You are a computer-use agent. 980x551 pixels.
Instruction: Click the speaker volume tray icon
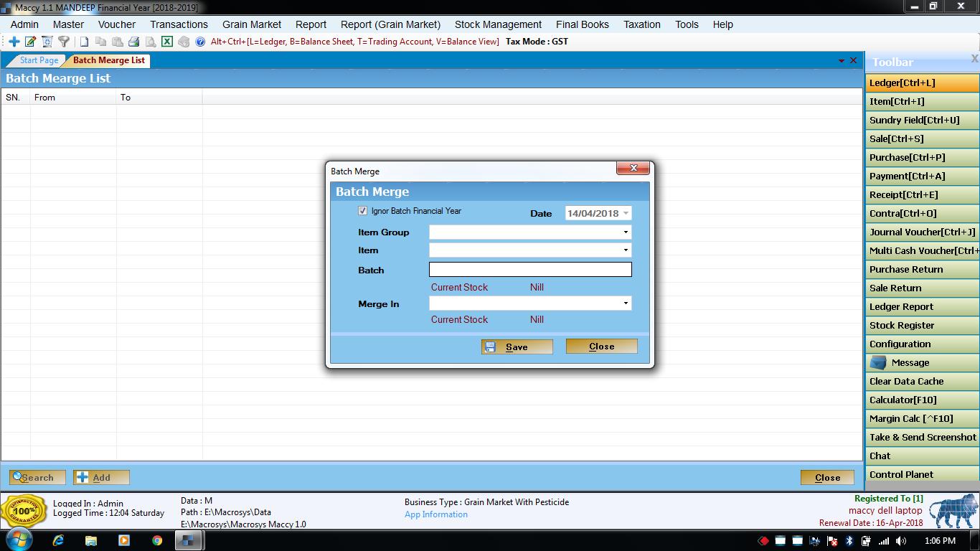tap(900, 541)
